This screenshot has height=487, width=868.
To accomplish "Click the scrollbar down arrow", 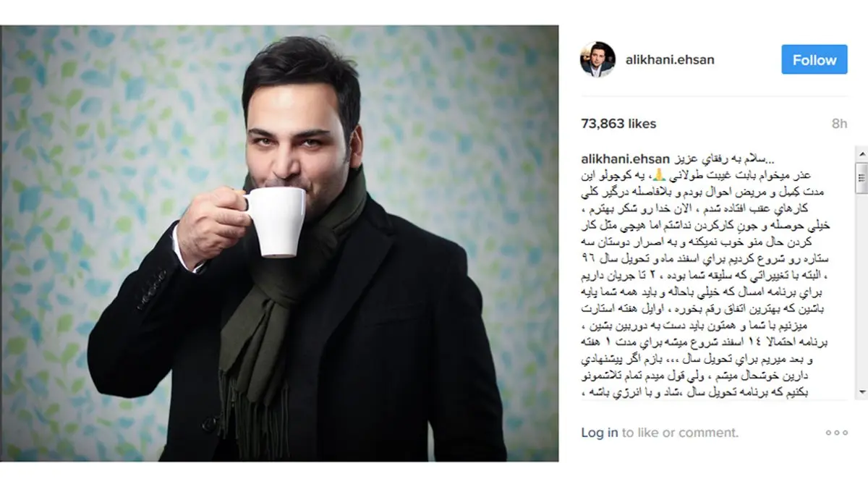I will tap(861, 391).
